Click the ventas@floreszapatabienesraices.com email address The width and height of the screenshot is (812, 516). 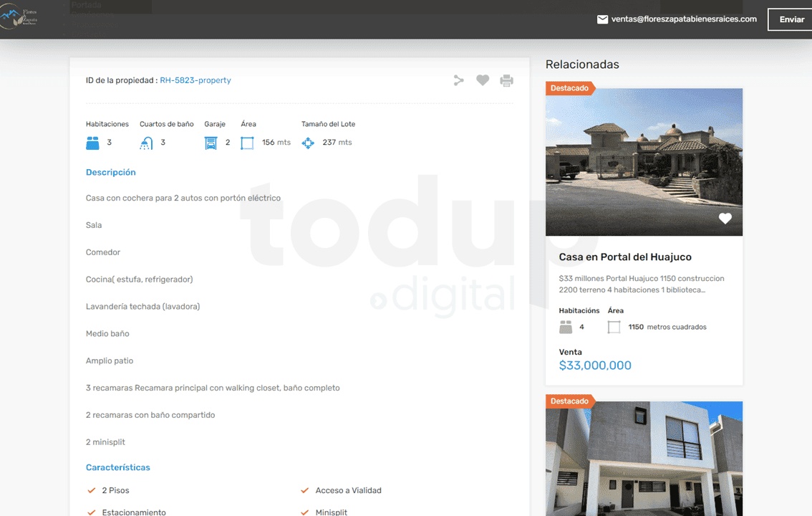coord(684,19)
